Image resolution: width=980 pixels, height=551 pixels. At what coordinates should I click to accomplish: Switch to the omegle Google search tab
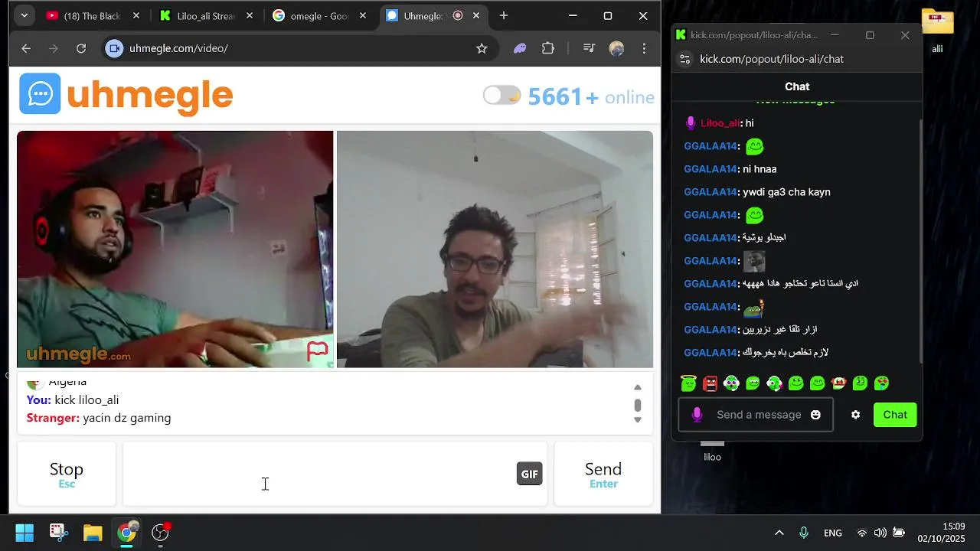pos(320,16)
